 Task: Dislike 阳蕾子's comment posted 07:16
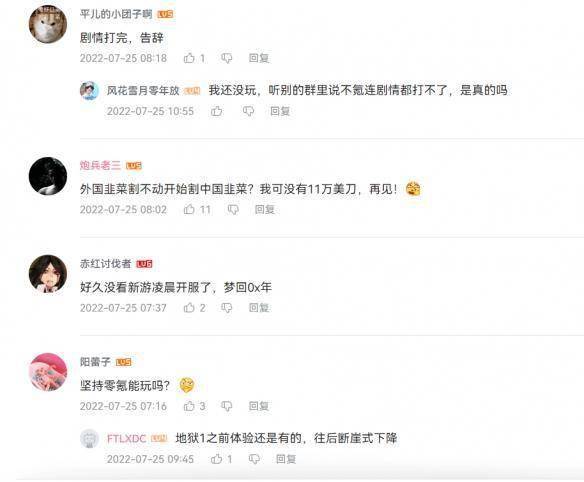pyautogui.click(x=226, y=406)
